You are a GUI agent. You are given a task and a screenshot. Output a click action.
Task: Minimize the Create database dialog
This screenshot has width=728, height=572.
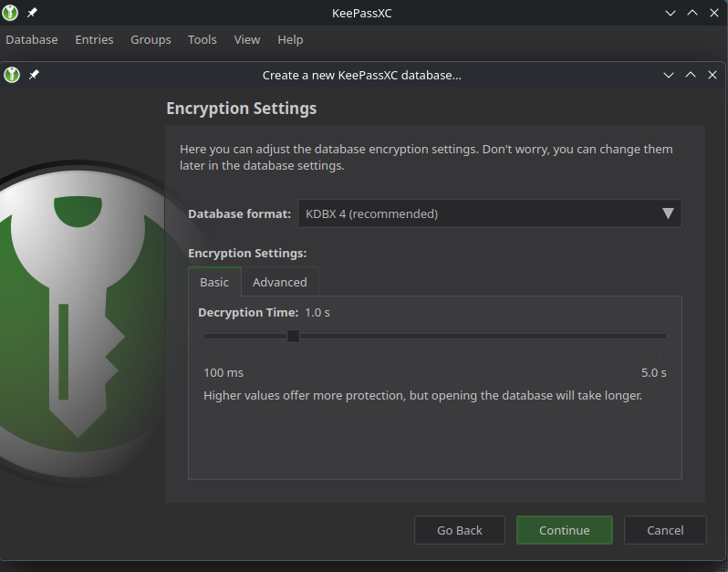click(669, 75)
